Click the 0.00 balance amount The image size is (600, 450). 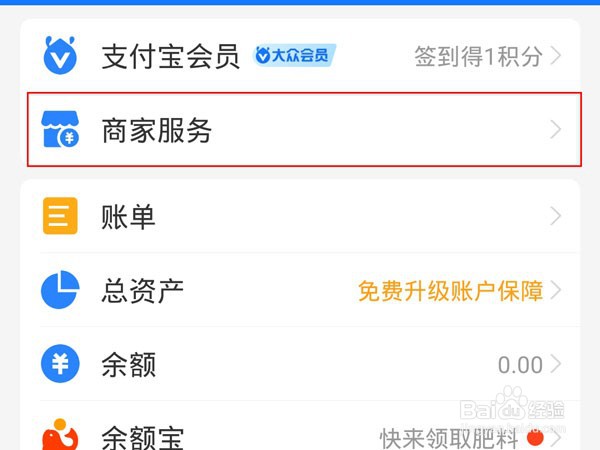[520, 365]
